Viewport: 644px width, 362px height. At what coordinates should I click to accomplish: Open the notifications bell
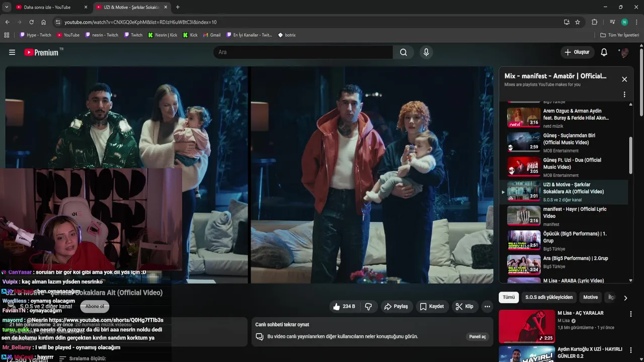(604, 52)
